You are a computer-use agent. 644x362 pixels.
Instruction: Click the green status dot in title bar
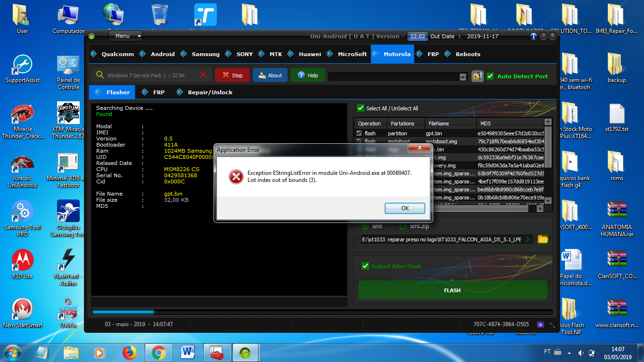pyautogui.click(x=91, y=36)
